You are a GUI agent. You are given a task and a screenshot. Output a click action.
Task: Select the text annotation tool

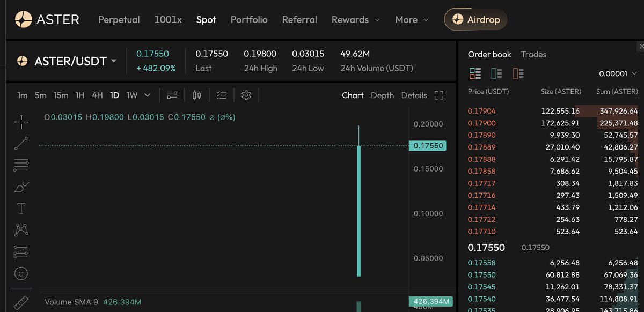tap(21, 209)
